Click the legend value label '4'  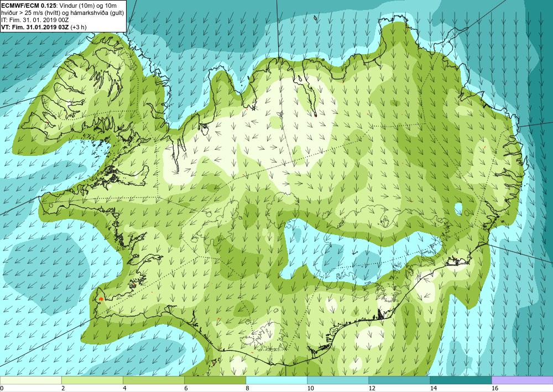(124, 388)
